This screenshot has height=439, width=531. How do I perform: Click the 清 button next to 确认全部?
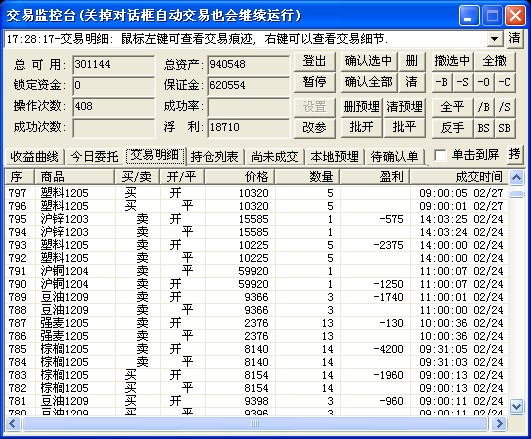point(411,82)
